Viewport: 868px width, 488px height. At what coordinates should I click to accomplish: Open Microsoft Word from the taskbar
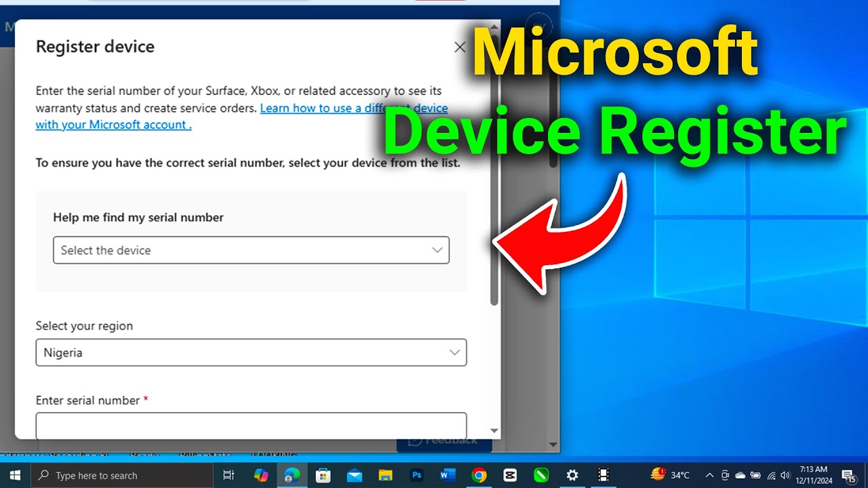pos(448,475)
